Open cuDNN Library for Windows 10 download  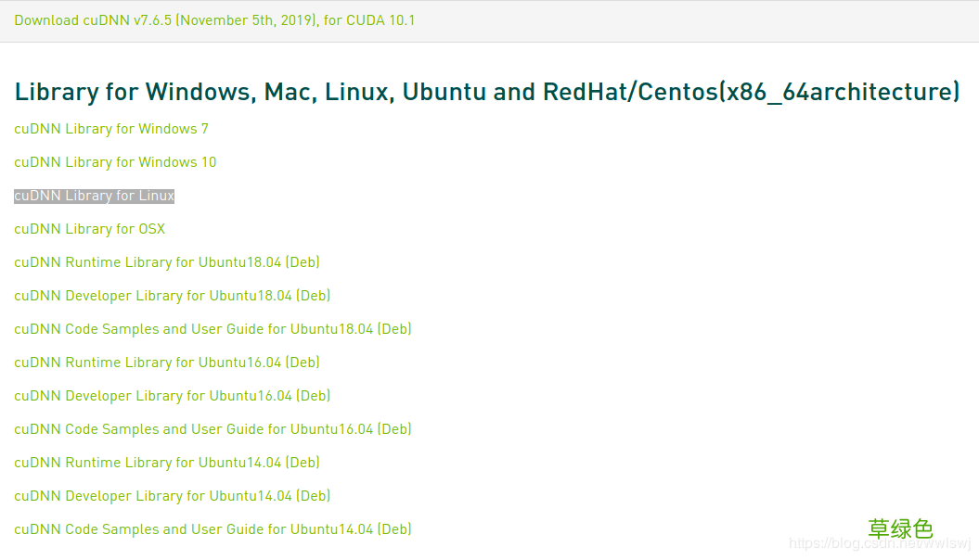pyautogui.click(x=115, y=161)
